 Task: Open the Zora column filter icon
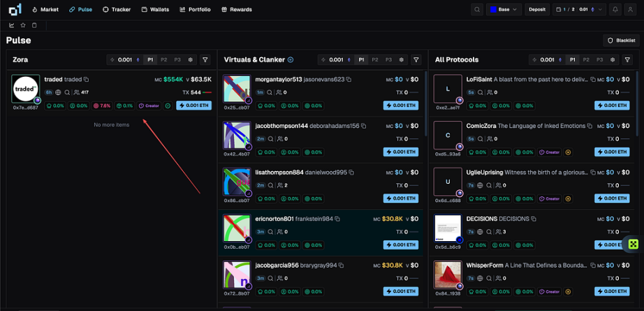pos(205,60)
